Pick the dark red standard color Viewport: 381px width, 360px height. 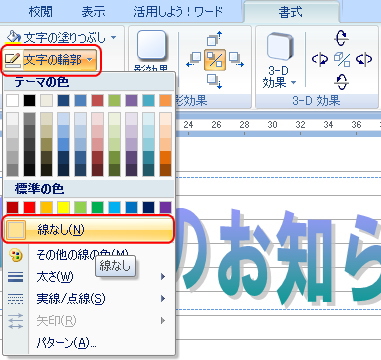pyautogui.click(x=12, y=207)
